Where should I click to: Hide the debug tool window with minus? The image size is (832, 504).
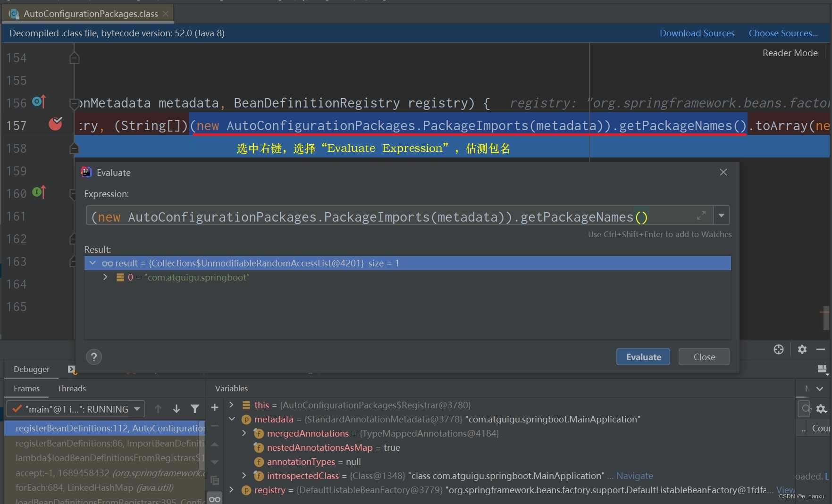(821, 349)
